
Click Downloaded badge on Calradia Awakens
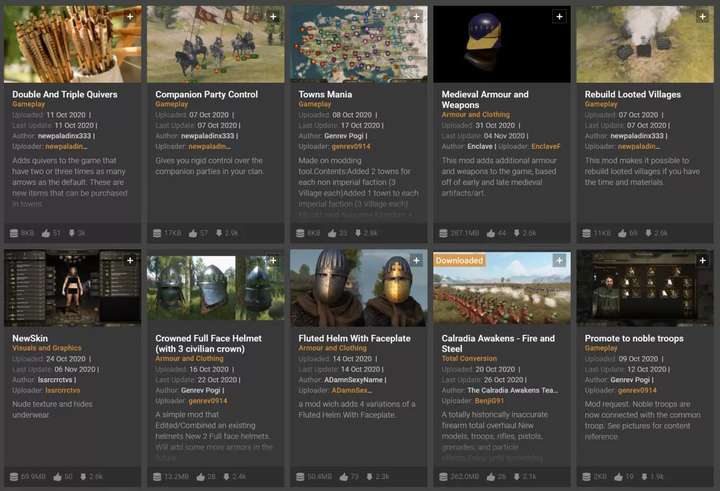point(459,260)
